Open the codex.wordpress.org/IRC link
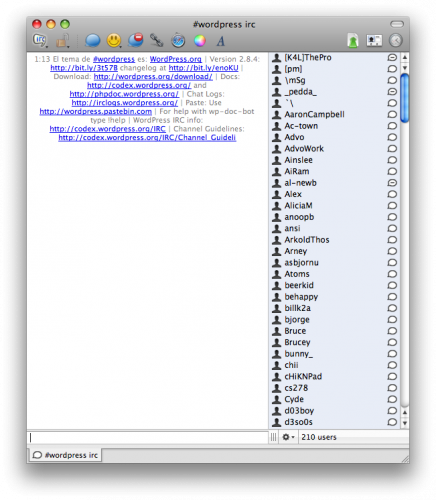 pyautogui.click(x=107, y=129)
